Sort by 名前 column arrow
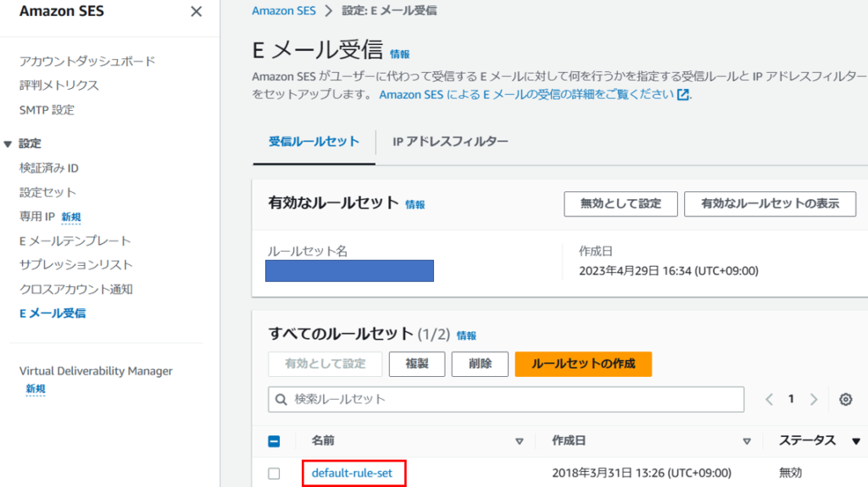Screen dimensions: 868x487 point(520,441)
